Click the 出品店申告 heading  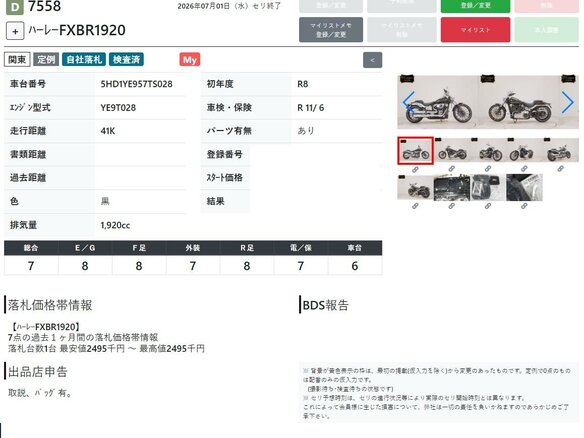coord(38,371)
